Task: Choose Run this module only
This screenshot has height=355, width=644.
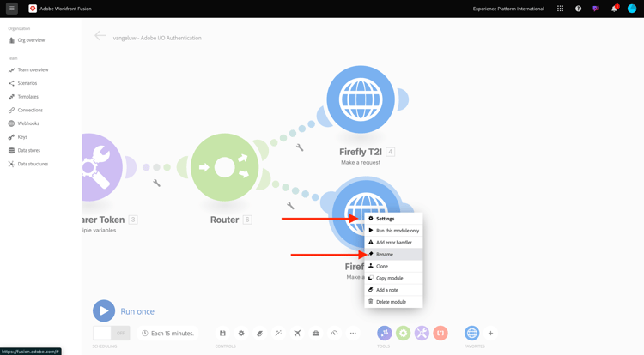Action: click(x=393, y=231)
